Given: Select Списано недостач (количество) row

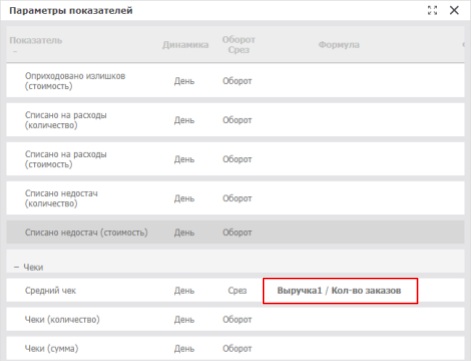Looking at the screenshot, I should pyautogui.click(x=235, y=198).
